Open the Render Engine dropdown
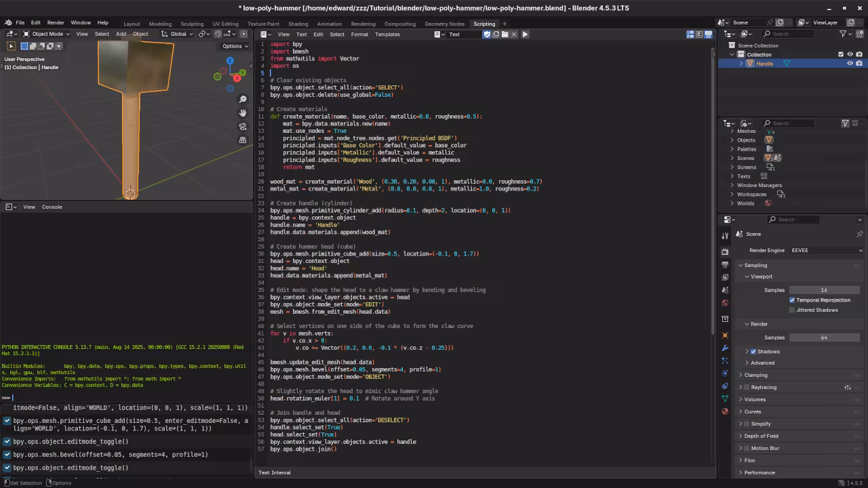Viewport: 868px width, 488px height. click(826, 251)
